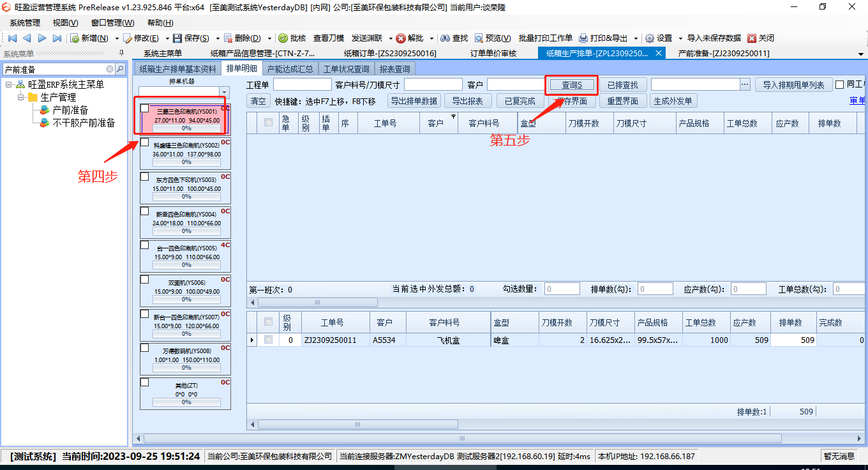Click the 查找 binoculars search button
This screenshot has width=868, height=470.
pyautogui.click(x=454, y=38)
